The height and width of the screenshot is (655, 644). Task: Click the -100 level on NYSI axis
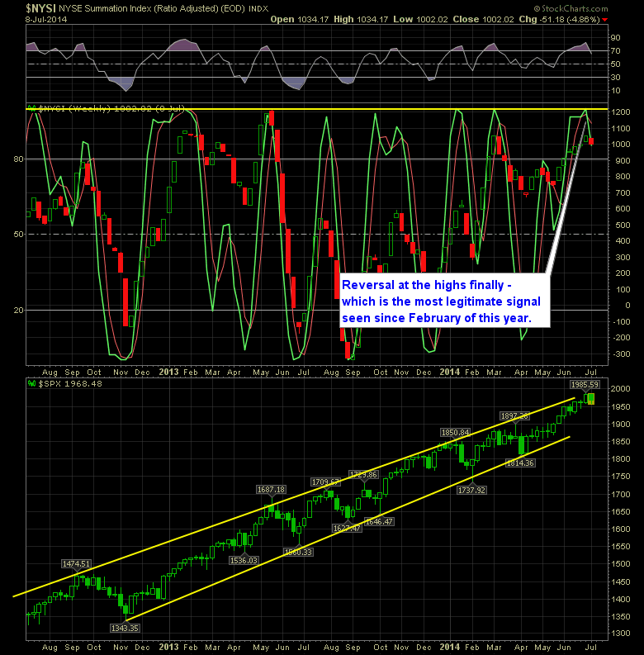click(620, 322)
